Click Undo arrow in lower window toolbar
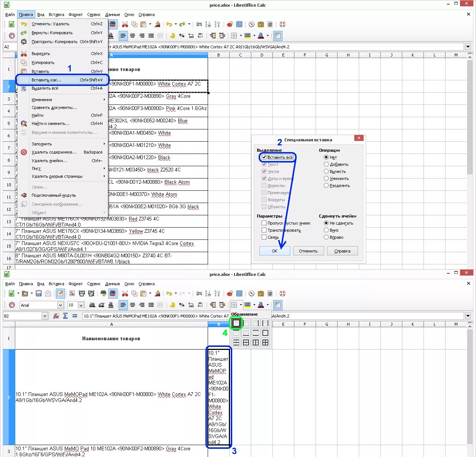The image size is (476, 457). [x=169, y=293]
